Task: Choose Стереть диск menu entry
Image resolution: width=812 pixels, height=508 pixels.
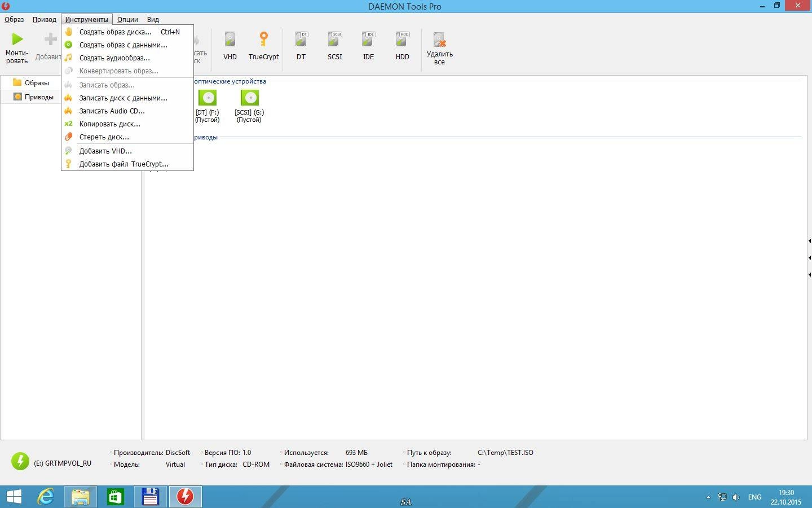Action: (127, 137)
